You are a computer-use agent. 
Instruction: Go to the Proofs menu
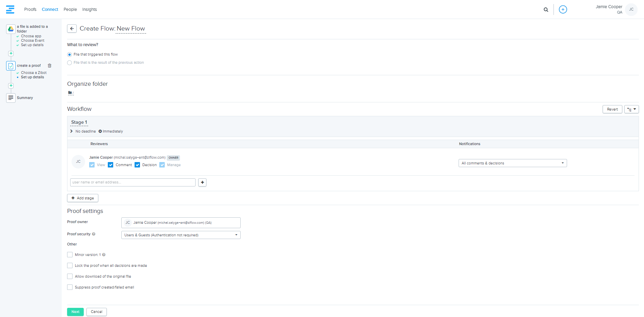coord(30,9)
